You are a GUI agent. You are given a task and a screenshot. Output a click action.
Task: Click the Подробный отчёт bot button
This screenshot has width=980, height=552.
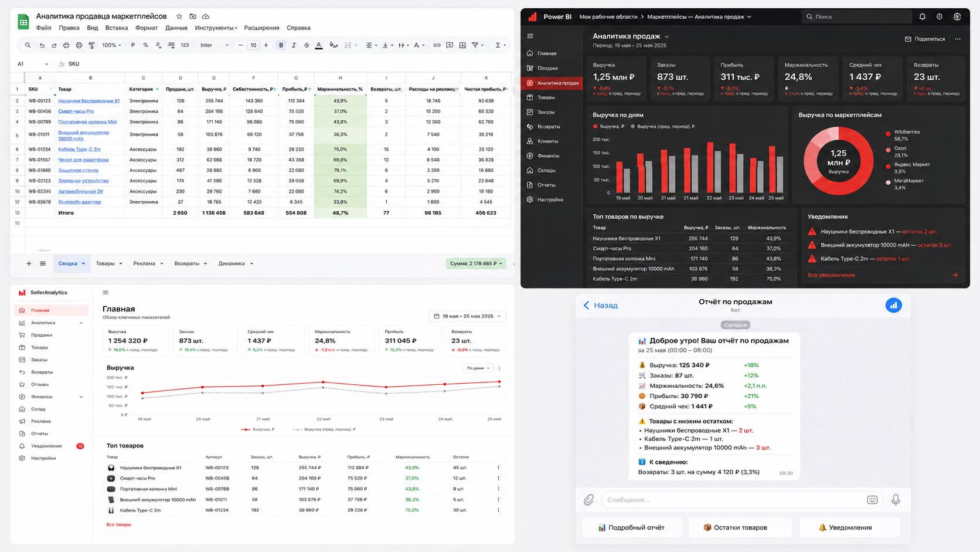[x=632, y=527]
